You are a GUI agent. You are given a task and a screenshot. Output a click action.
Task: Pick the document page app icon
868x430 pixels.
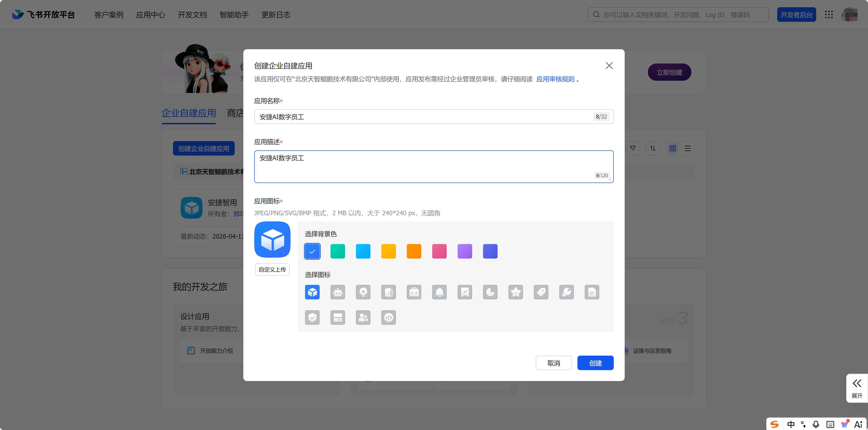[592, 292]
